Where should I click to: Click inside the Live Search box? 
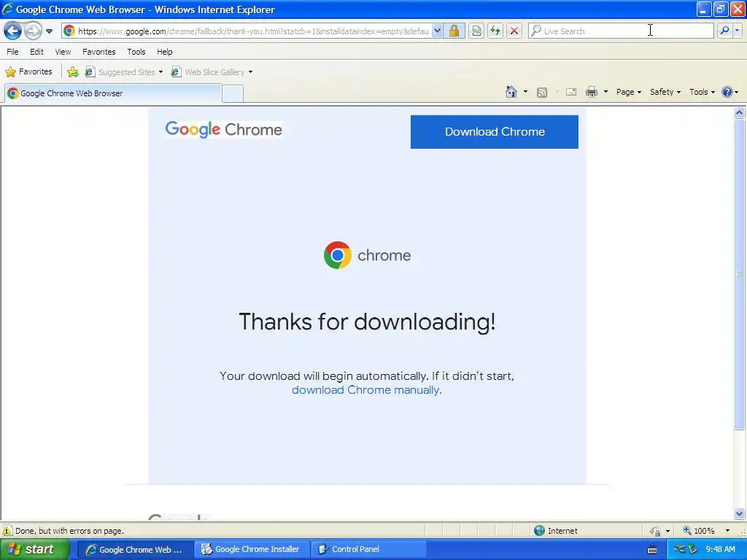coord(621,31)
